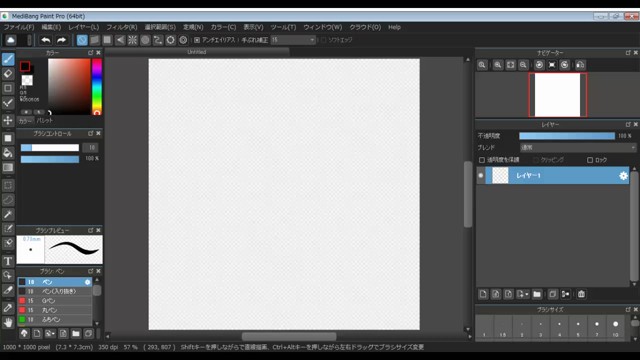Zoom out in the Navigator
Viewport: 640px width, 360px height.
523,65
